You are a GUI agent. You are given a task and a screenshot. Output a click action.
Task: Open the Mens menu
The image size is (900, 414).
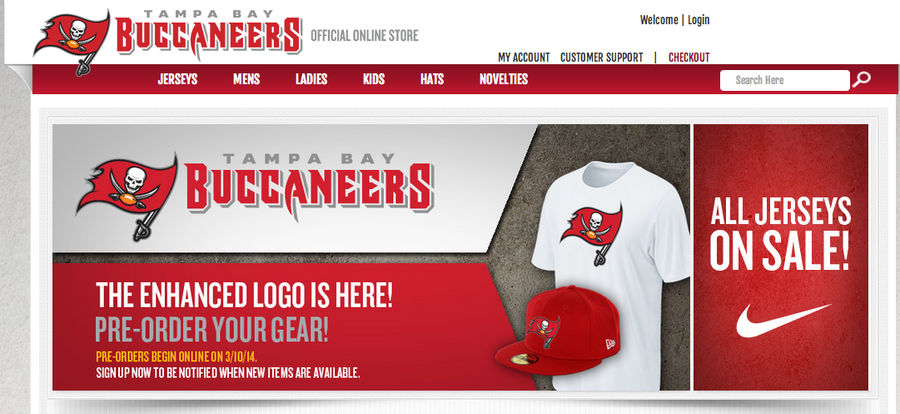pos(246,79)
